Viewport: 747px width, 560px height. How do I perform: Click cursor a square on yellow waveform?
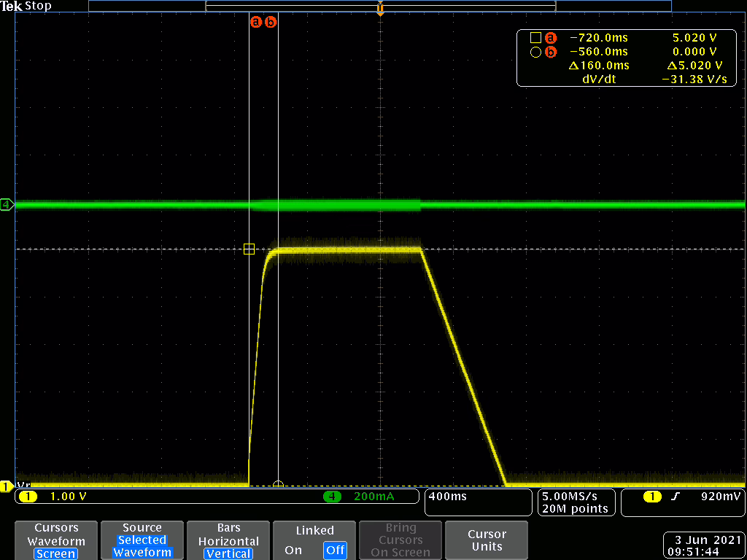click(x=249, y=249)
